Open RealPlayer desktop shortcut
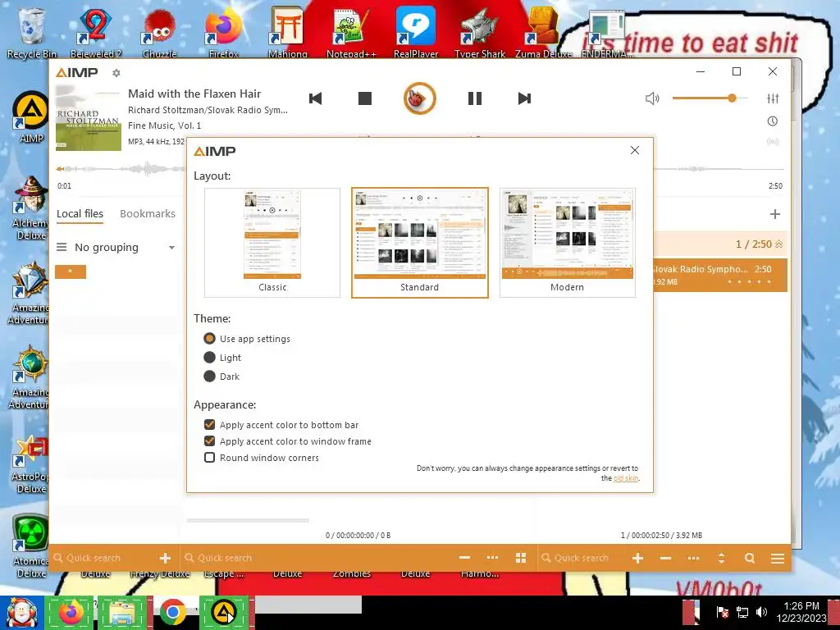The width and height of the screenshot is (840, 630). (x=416, y=31)
